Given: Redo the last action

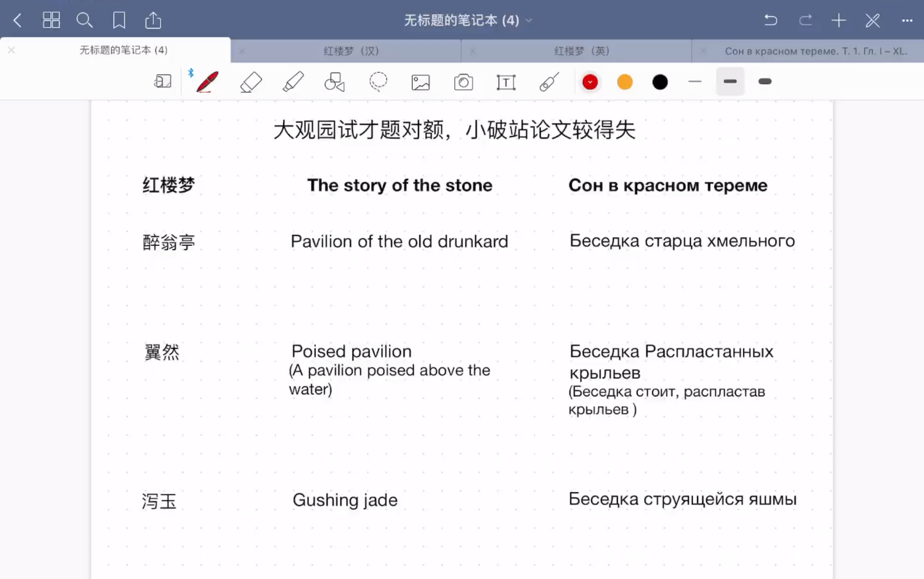Looking at the screenshot, I should 805,20.
